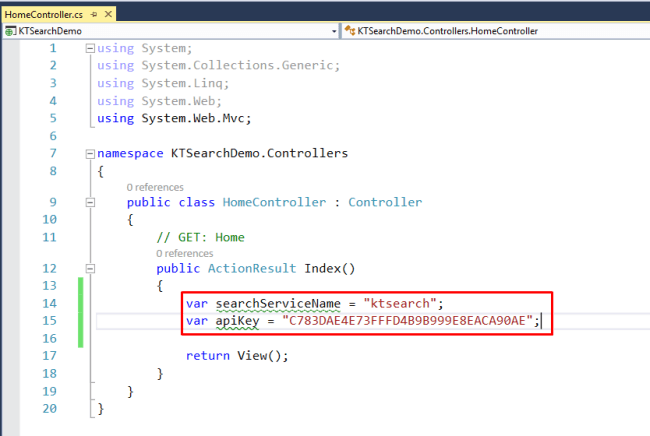Click the 'using System;' line
Screen dimensions: 650x436
click(145, 48)
